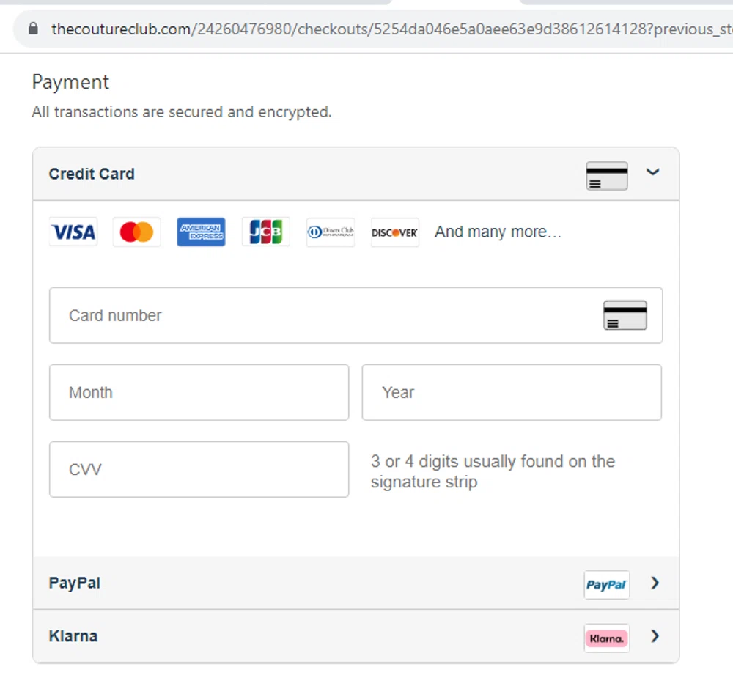Select the Discover card logo
This screenshot has height=700, width=733.
(394, 232)
